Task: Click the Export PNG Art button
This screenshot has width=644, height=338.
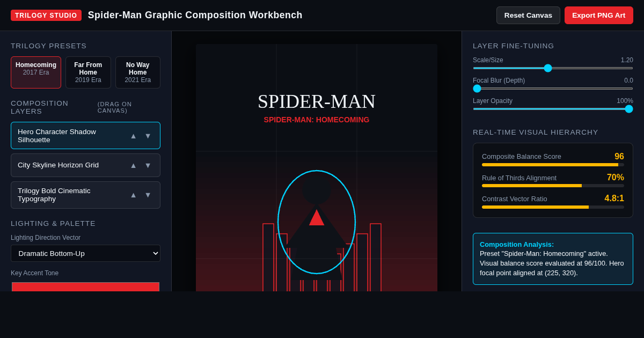Action: (599, 15)
